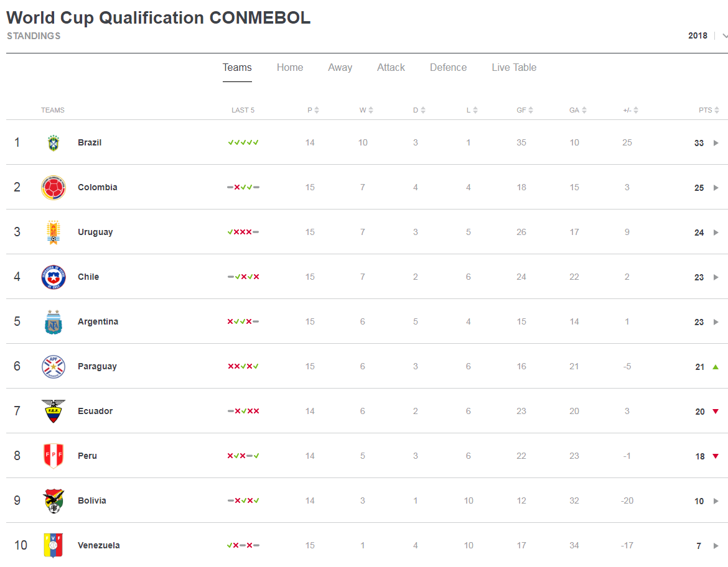Open the Live Table tab
The height and width of the screenshot is (567, 728).
(x=514, y=67)
